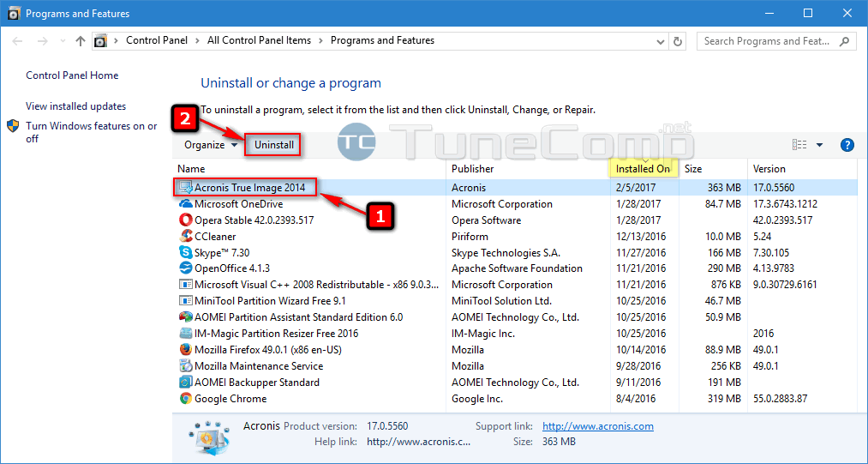Go back with the back arrow

tap(17, 41)
